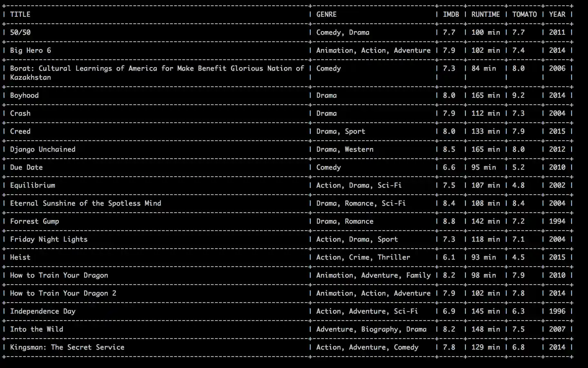Select the title 'Kingsman: The Secret Service'
This screenshot has width=588, height=368.
[x=67, y=347]
